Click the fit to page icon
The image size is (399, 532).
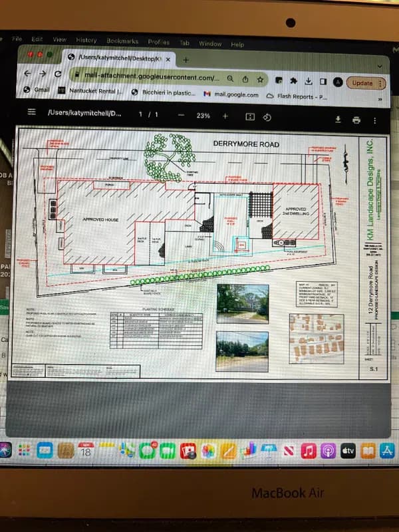(x=250, y=117)
